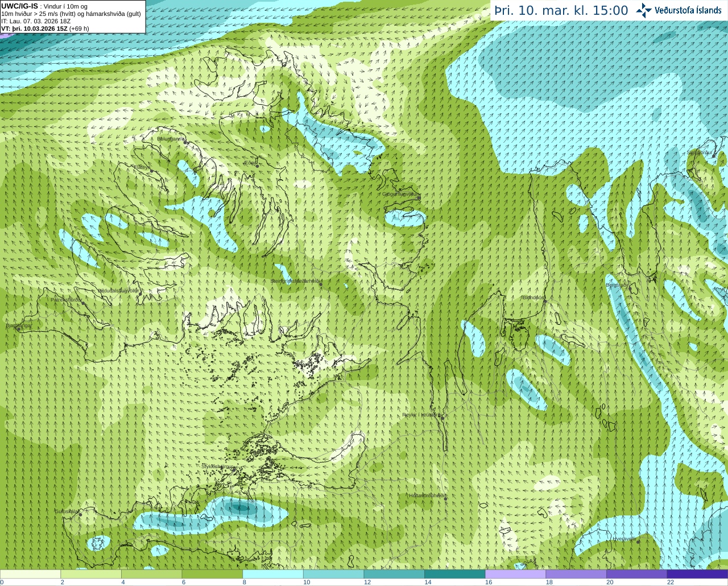Pick the 12–14 m/s teal legend swatch
The height and width of the screenshot is (586, 728).
click(x=394, y=574)
